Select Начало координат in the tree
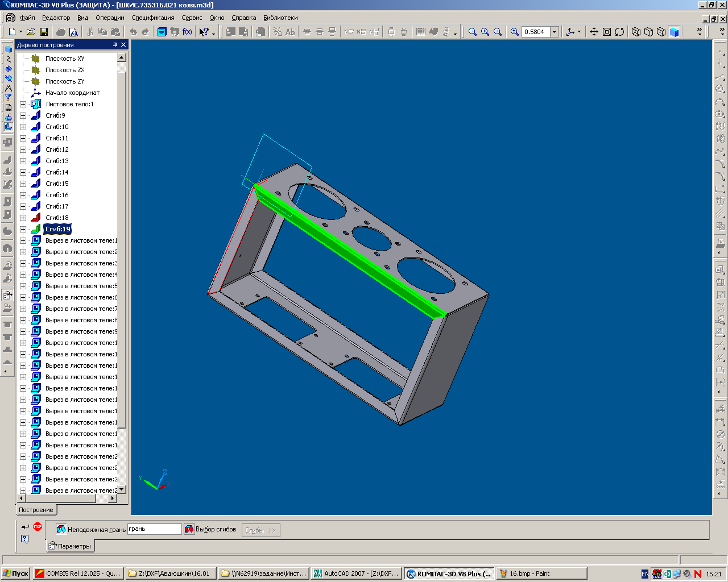The height and width of the screenshot is (582, 728). (72, 93)
